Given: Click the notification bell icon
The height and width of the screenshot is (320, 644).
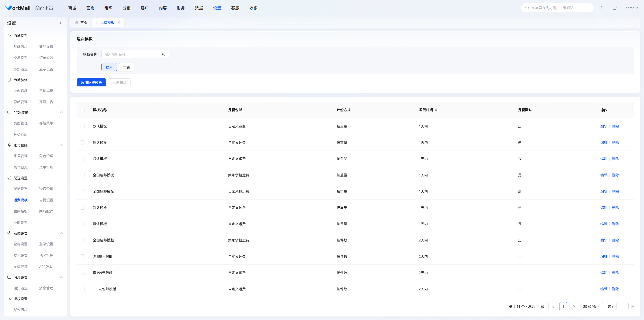Looking at the screenshot, I should click(x=601, y=8).
